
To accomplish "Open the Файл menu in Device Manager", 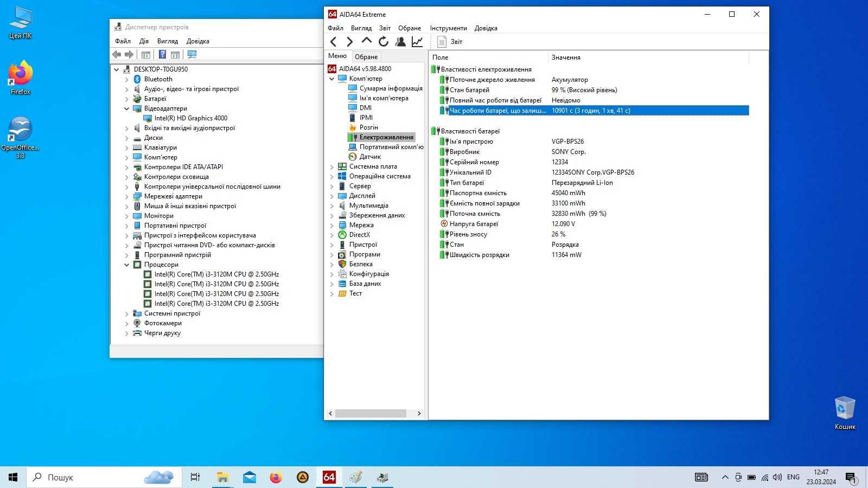I will click(123, 41).
